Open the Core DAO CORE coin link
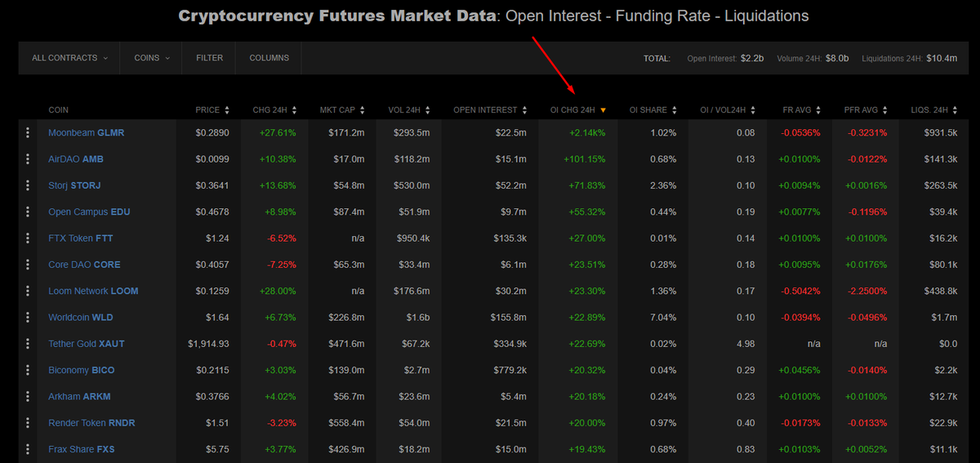980x463 pixels. click(x=84, y=265)
